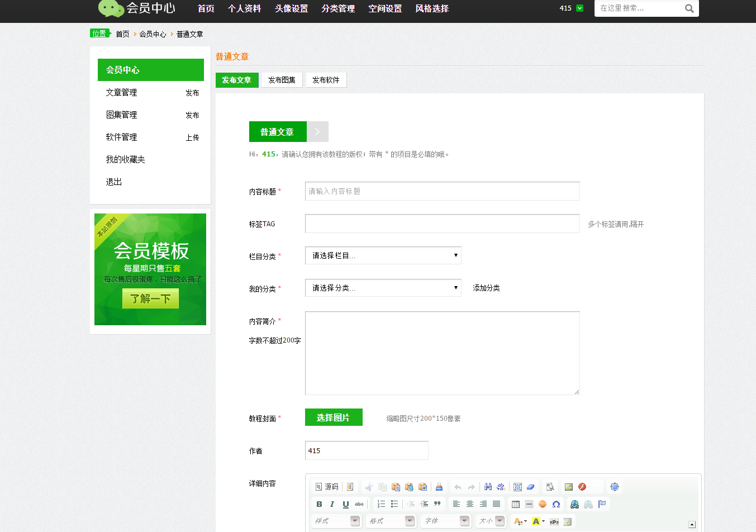Open 个人资料 in the top navigation
This screenshot has width=756, height=532.
(244, 8)
